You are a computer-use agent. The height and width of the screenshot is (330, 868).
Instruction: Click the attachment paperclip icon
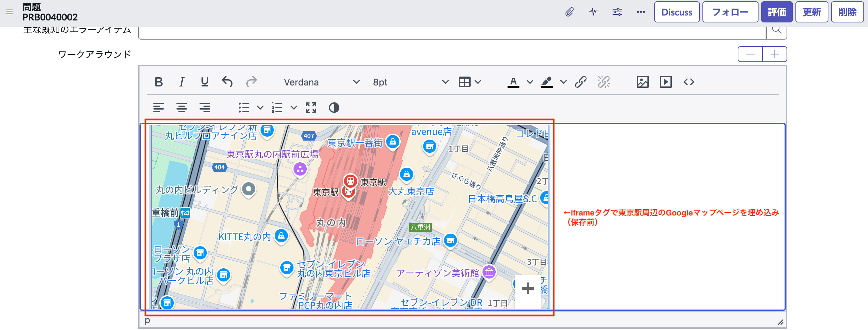(570, 12)
